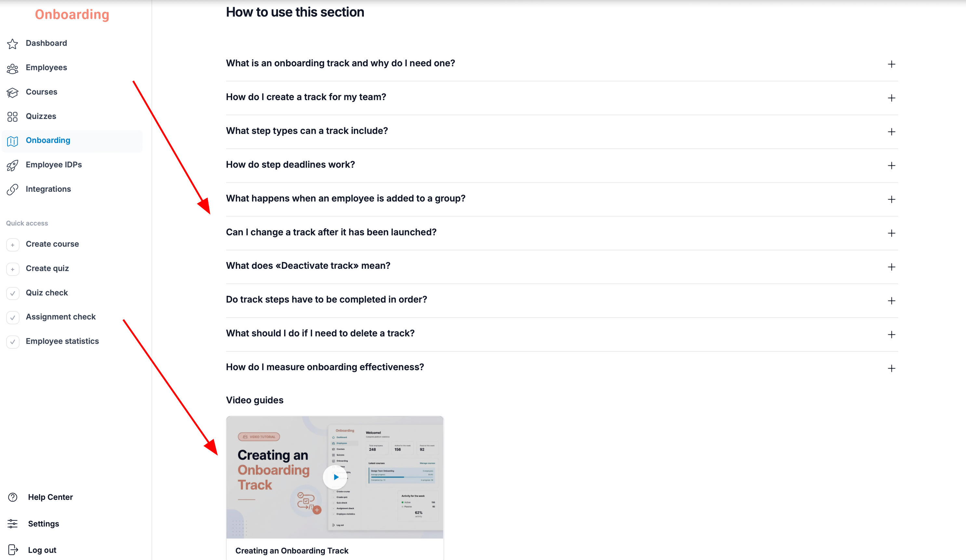Click Assignment check checkmark icon
Screen dimensions: 966x560
pos(13,317)
